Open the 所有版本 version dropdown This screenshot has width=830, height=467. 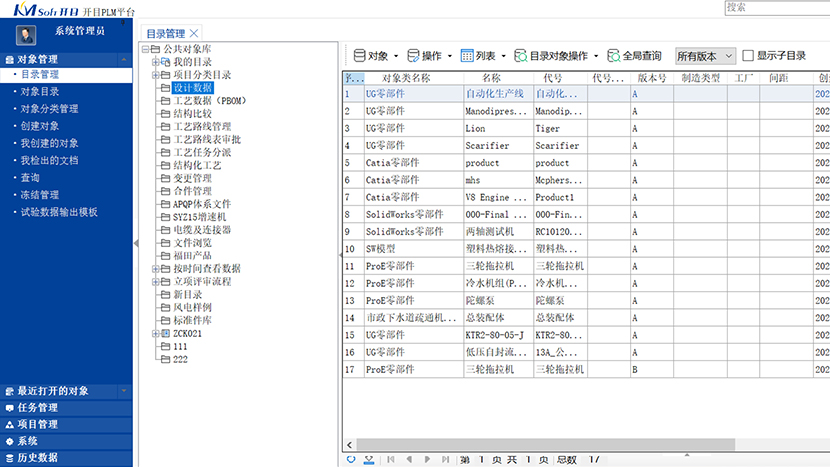pyautogui.click(x=705, y=56)
